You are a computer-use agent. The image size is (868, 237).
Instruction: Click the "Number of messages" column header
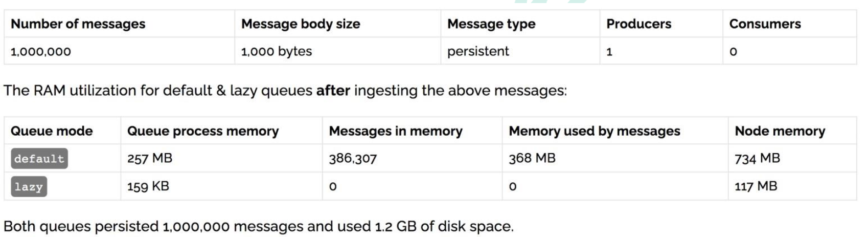(x=78, y=24)
